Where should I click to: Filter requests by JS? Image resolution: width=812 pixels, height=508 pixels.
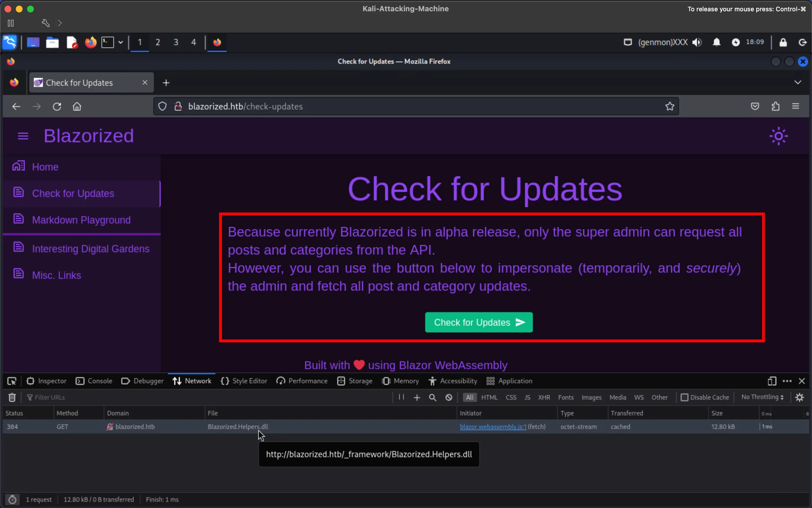[527, 397]
